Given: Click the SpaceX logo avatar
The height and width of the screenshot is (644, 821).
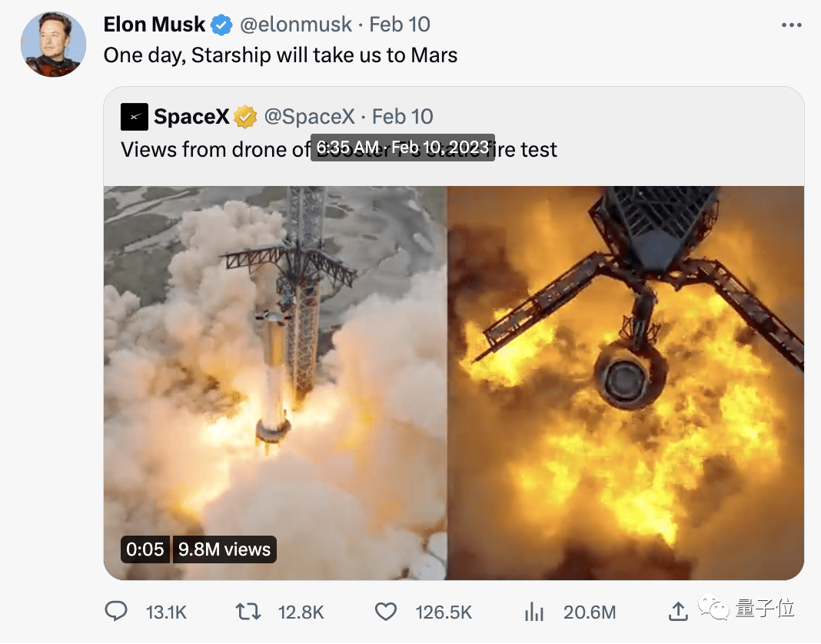Looking at the screenshot, I should click(134, 117).
